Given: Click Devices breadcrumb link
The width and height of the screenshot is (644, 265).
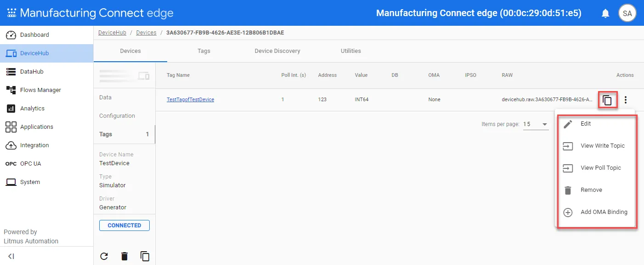Looking at the screenshot, I should 146,33.
